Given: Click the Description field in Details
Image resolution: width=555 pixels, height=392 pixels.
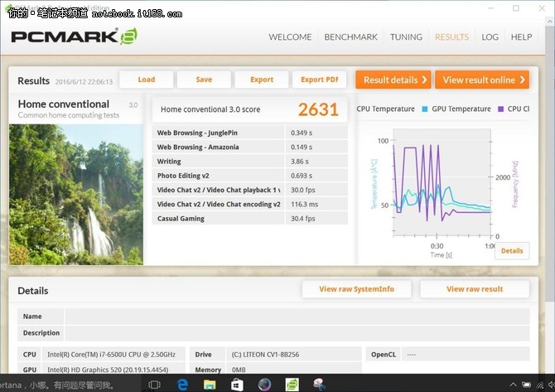Looking at the screenshot, I should pyautogui.click(x=297, y=333).
